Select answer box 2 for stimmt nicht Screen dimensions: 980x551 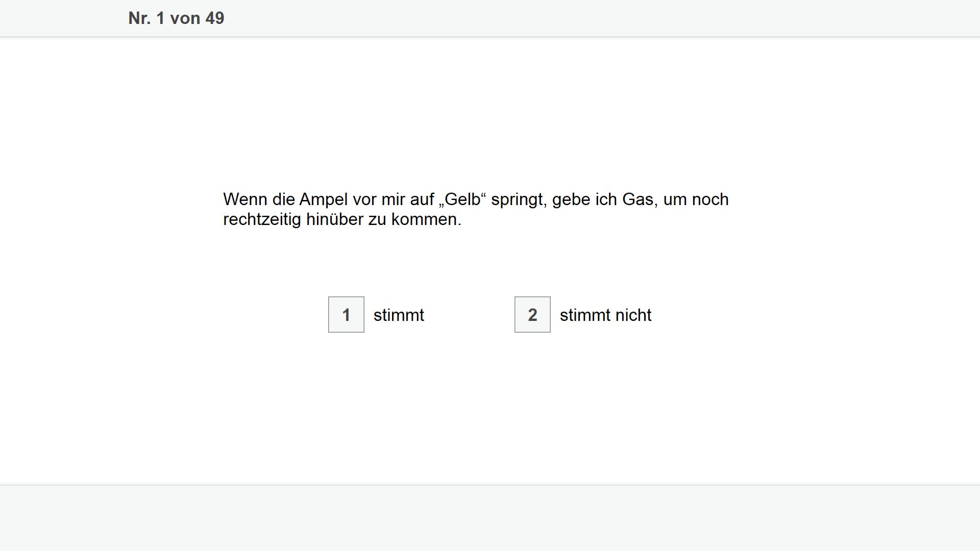[532, 314]
